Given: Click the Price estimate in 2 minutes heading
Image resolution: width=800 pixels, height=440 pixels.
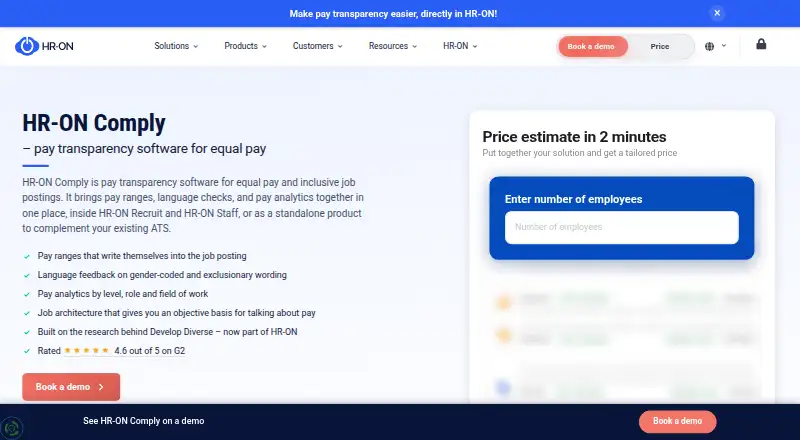Looking at the screenshot, I should (574, 137).
